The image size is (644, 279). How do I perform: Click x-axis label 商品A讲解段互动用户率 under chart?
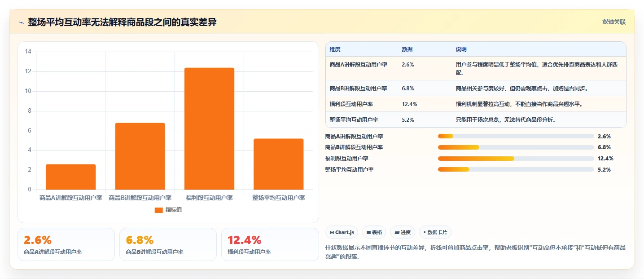tap(71, 198)
